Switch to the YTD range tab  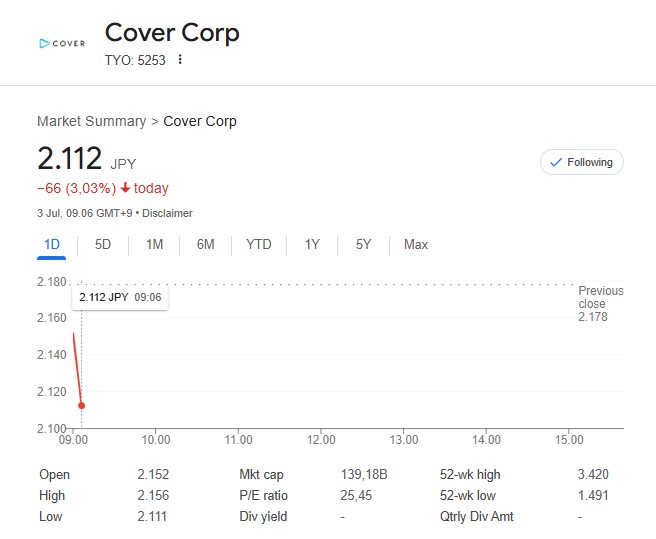[259, 244]
